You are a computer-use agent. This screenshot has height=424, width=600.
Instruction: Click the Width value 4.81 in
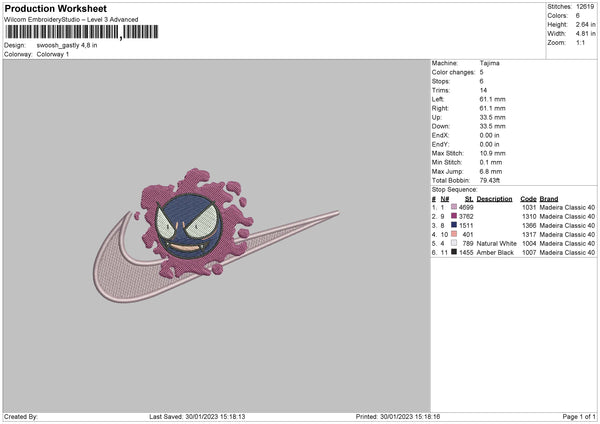tap(585, 34)
